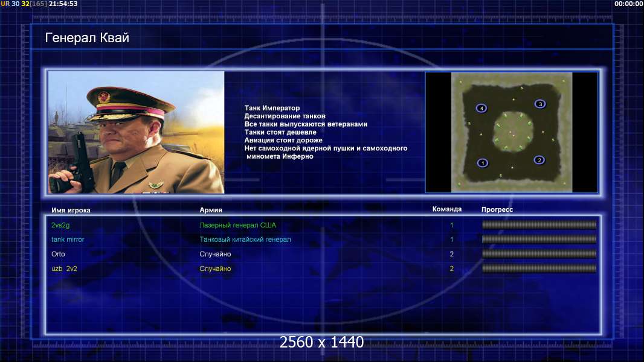Click the 'Авиация стоит дороже' line
This screenshot has height=362, width=644.
pos(283,140)
